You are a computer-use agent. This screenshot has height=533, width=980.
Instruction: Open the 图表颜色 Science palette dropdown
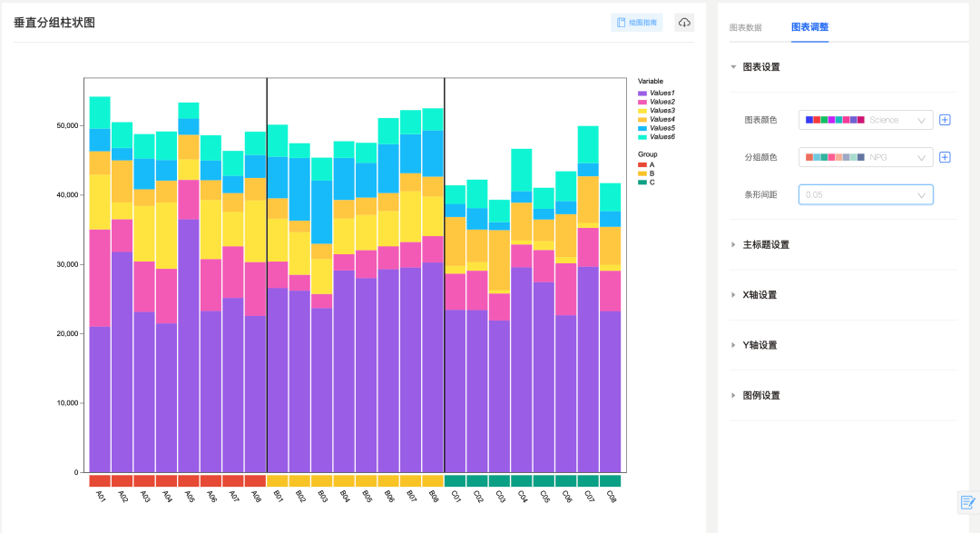tap(866, 120)
